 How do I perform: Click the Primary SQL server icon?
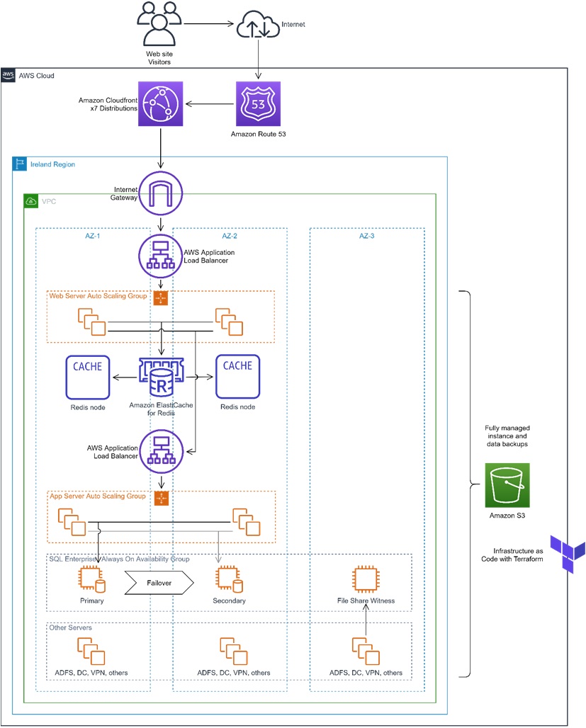[92, 579]
